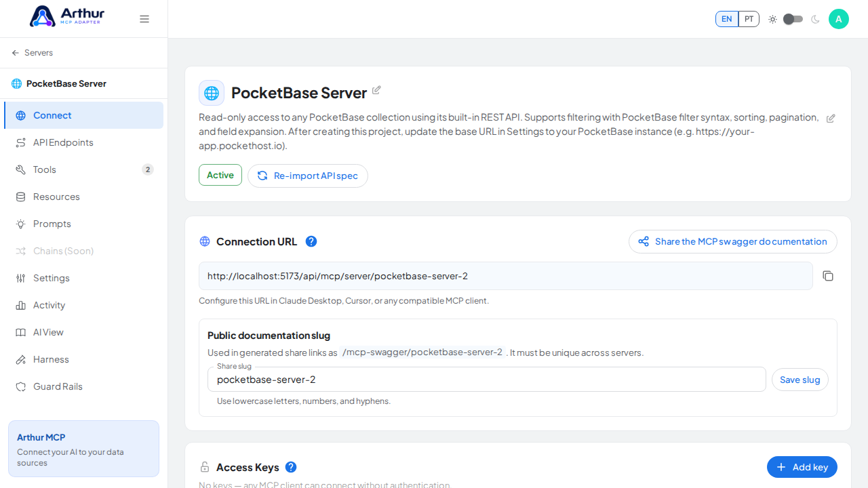Click the sun light-mode icon
This screenshot has width=868, height=488.
(772, 19)
